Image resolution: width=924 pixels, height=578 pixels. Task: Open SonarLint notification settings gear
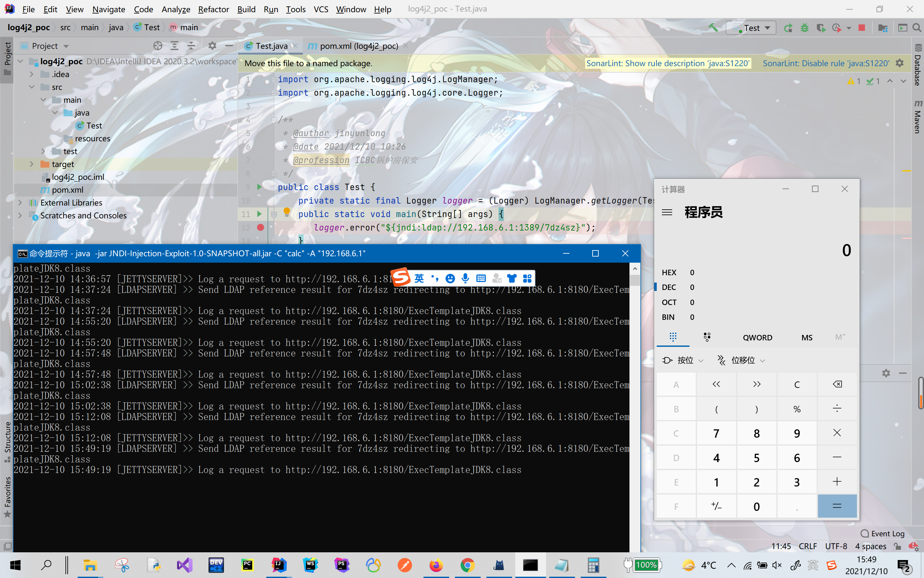[900, 63]
